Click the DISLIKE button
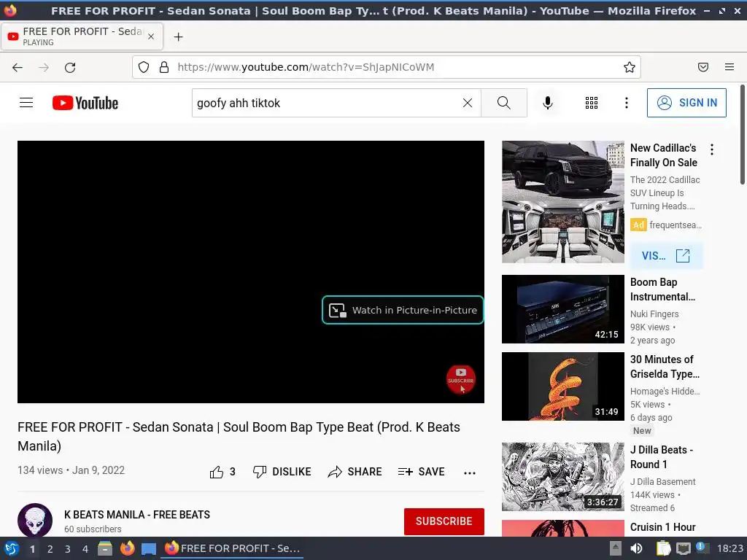This screenshot has height=560, width=747. [282, 472]
